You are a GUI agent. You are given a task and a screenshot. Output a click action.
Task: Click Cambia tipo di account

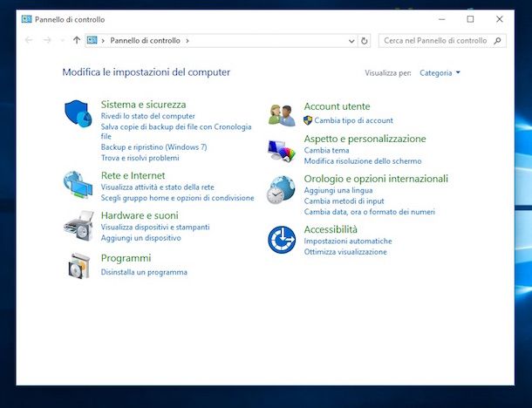[353, 120]
